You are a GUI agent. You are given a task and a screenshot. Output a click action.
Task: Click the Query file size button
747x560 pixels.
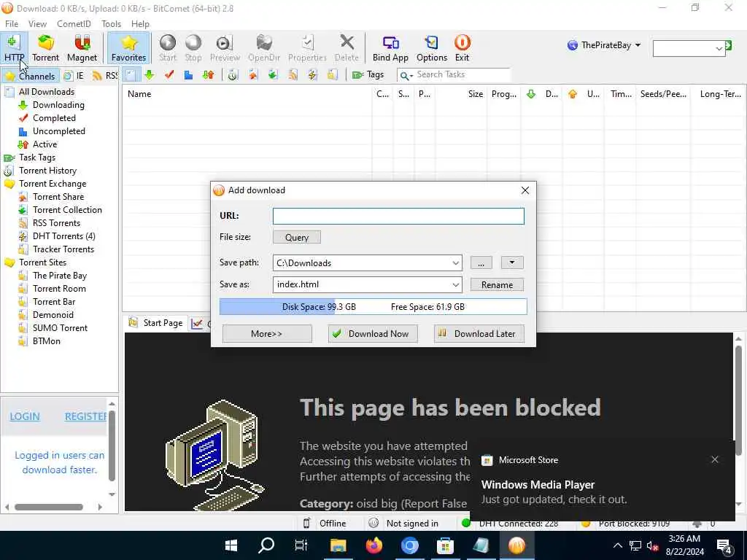point(296,237)
